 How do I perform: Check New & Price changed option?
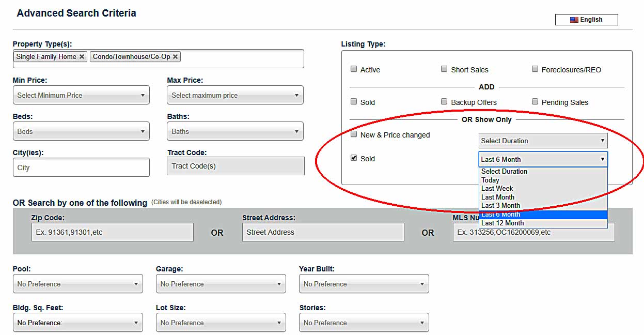click(354, 134)
